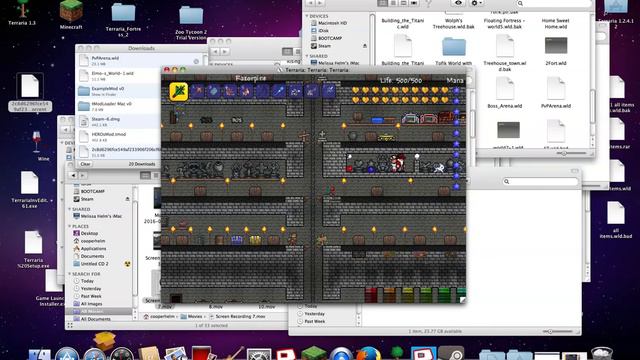Click the Quick Look eye button in Finder toolbar
Image resolution: width=640 pixels, height=360 pixels.
(458, 3)
